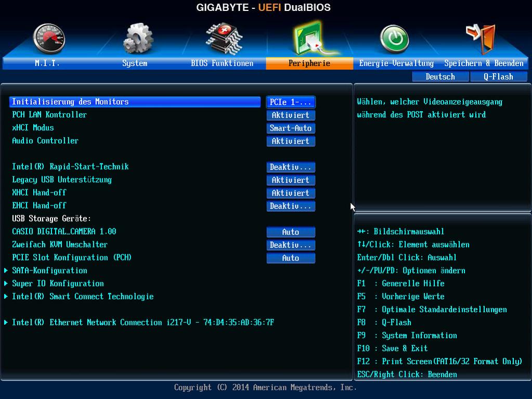Change Audio Controller Aktiviert setting
Viewport: 532px width, 399px height.
[291, 141]
